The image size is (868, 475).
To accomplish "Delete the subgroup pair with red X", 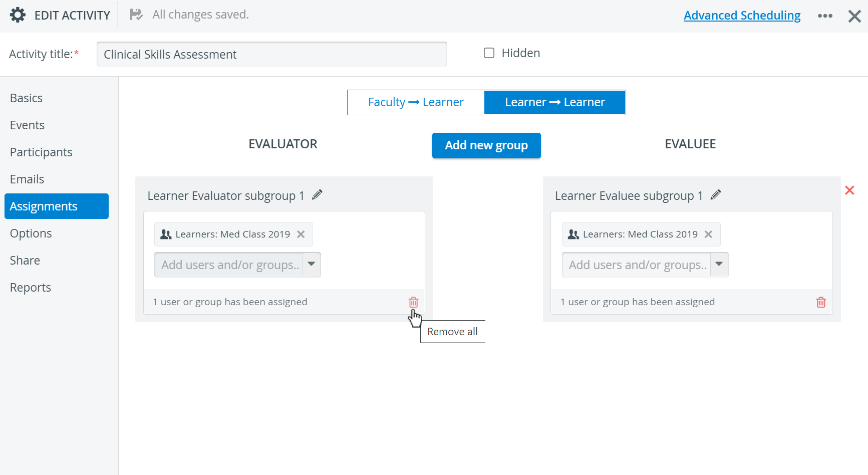I will pos(849,190).
